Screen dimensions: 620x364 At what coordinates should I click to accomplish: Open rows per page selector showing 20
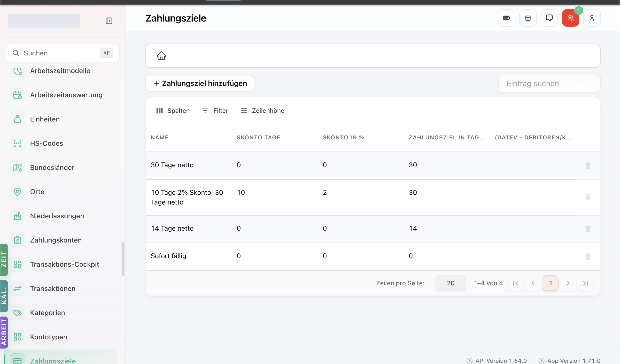click(x=450, y=283)
